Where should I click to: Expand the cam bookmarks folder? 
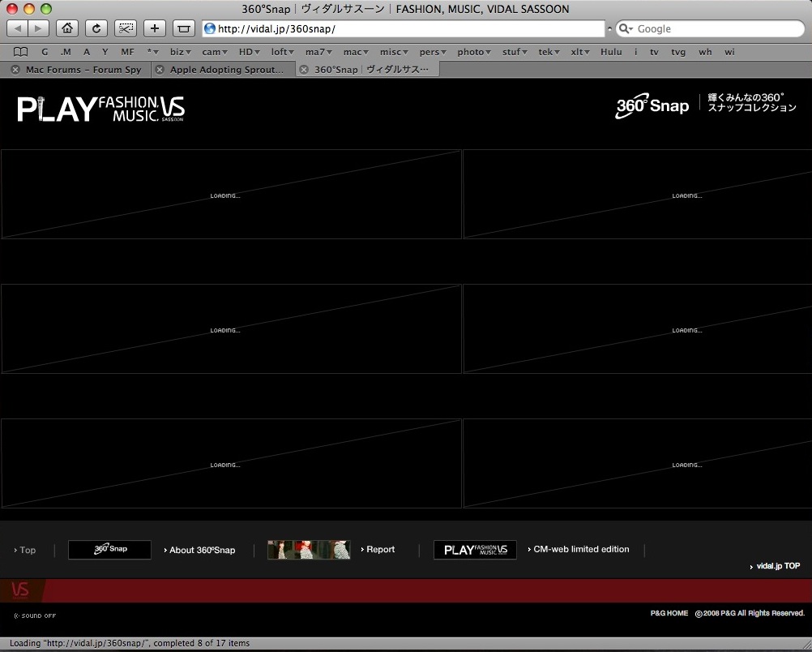215,52
